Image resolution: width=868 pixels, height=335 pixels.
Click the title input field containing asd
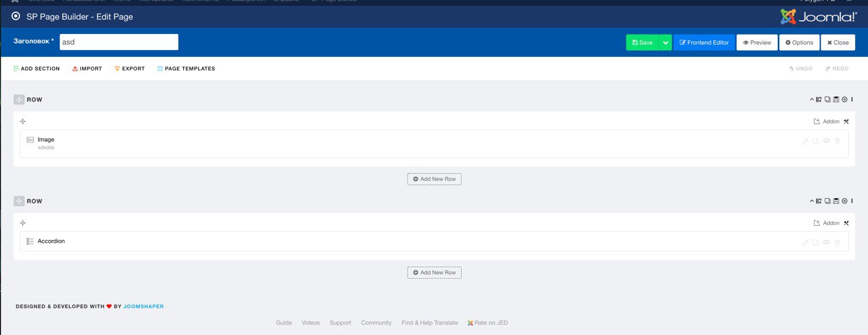click(x=119, y=42)
